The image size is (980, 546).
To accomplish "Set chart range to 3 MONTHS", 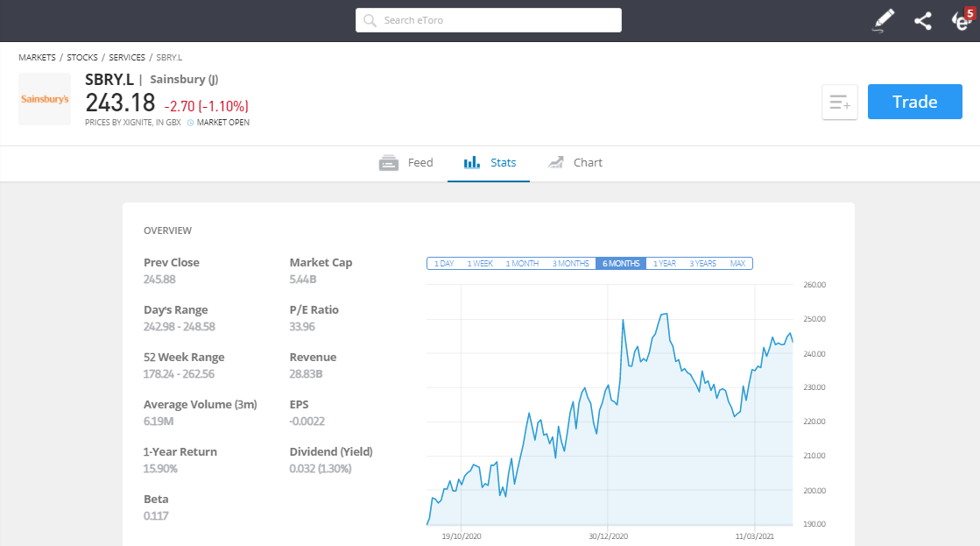I will pos(570,263).
